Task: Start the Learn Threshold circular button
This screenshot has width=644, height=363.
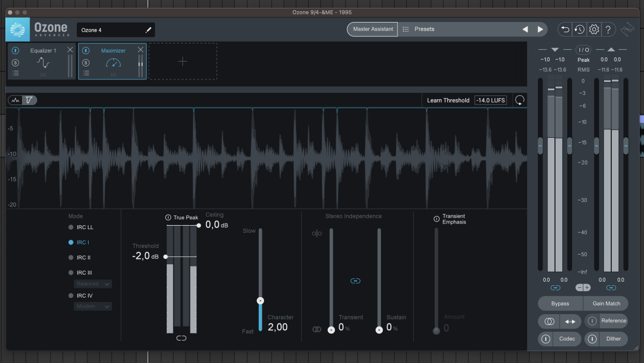Action: click(519, 100)
